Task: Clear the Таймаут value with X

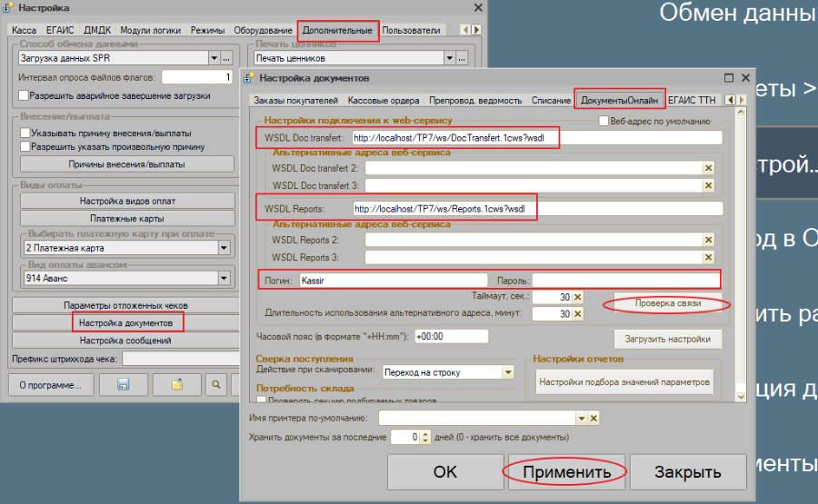Action: 577,297
